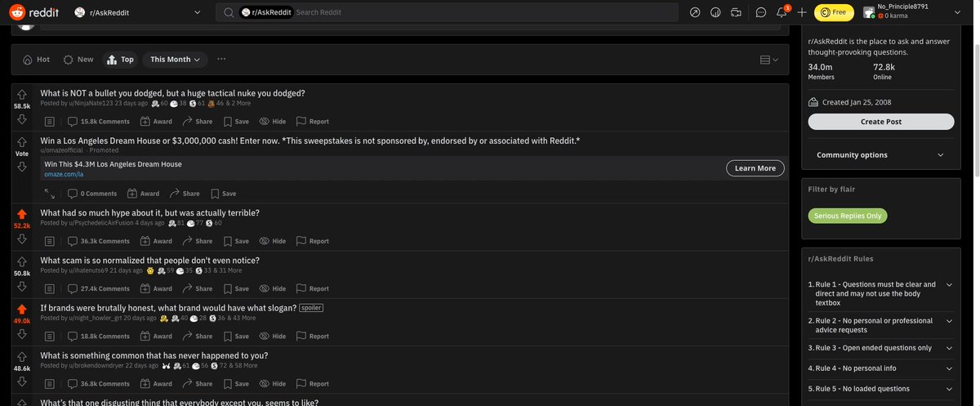Image resolution: width=980 pixels, height=406 pixels.
Task: Open post 'If brands were brutally honest'
Action: [168, 308]
